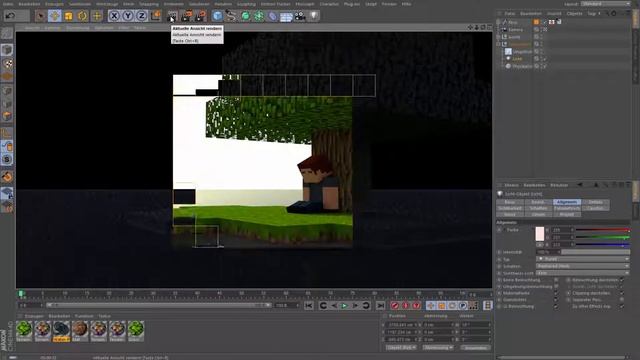Open the Erzeugen menu in main menu bar
Viewport: 640px width, 360px height.
point(54,4)
